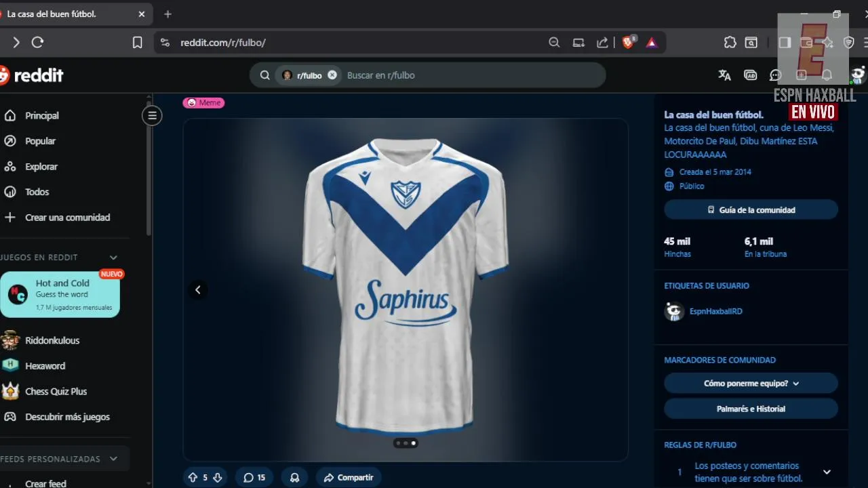This screenshot has width=868, height=488.
Task: Bookmark this page icon in toolbar
Action: 137,43
